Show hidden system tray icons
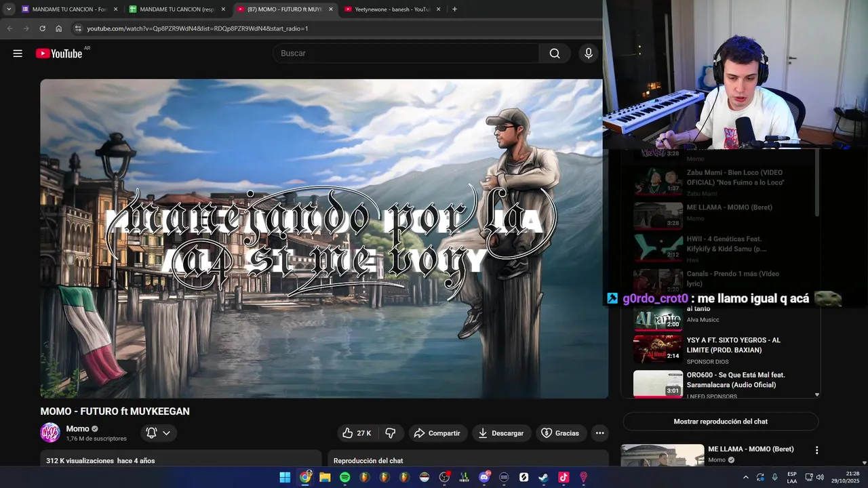The width and height of the screenshot is (868, 488). pyautogui.click(x=746, y=477)
